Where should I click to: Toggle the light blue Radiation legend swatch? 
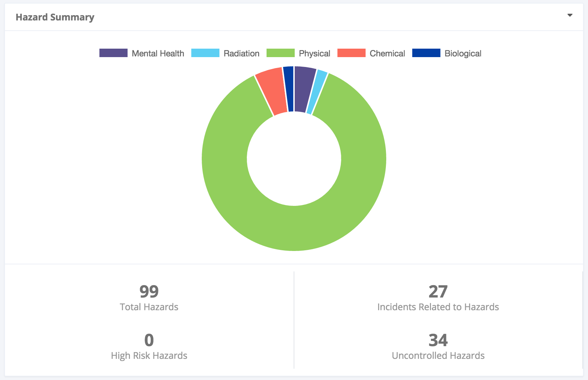(205, 53)
